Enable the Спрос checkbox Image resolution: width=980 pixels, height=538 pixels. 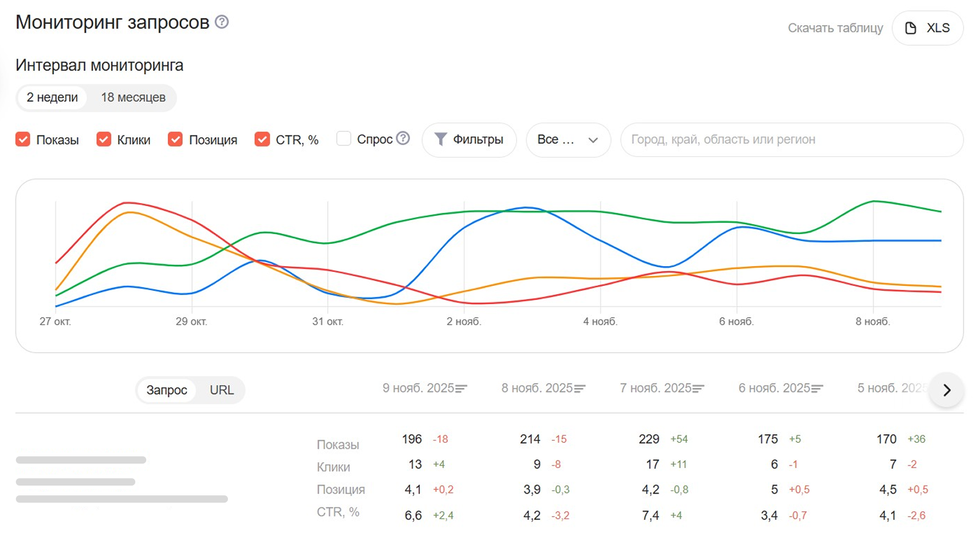pyautogui.click(x=344, y=139)
